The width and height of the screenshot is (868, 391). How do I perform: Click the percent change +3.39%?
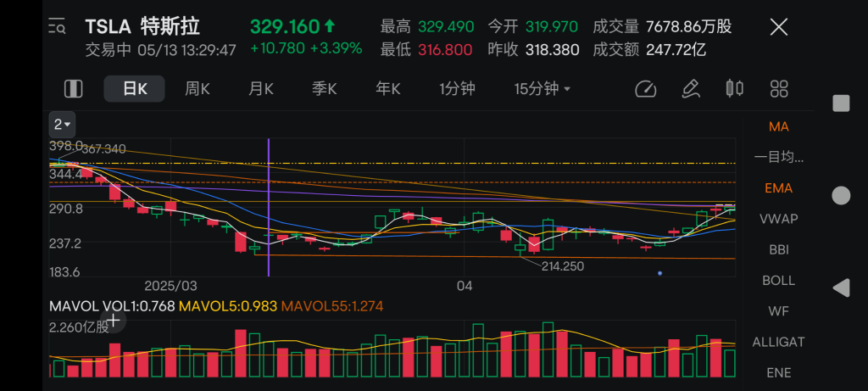pyautogui.click(x=336, y=48)
